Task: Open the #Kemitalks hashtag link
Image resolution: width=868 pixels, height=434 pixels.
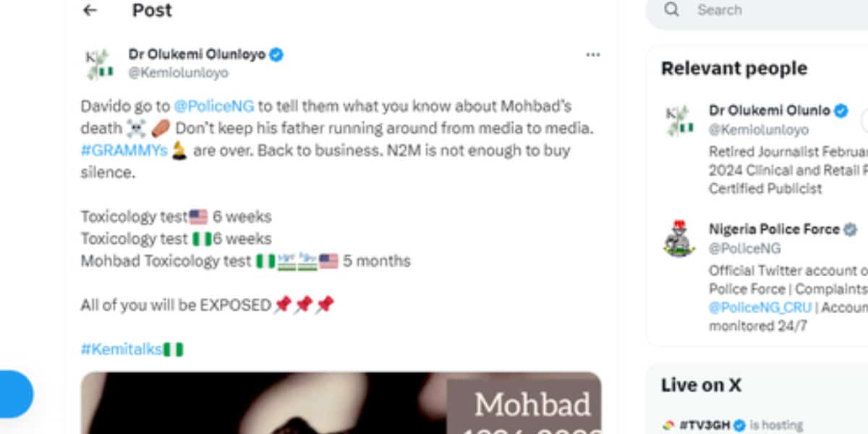Action: click(x=121, y=349)
